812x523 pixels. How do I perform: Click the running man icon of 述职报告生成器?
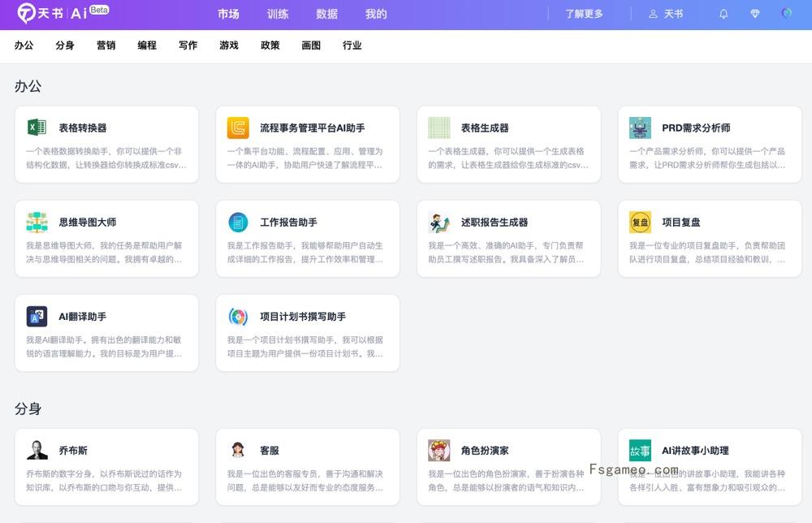[x=439, y=223]
